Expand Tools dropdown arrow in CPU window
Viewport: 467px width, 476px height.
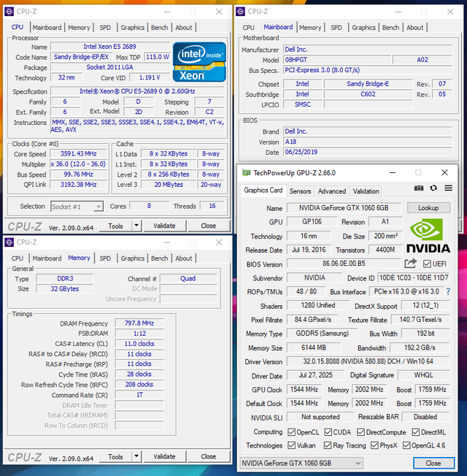pyautogui.click(x=136, y=226)
